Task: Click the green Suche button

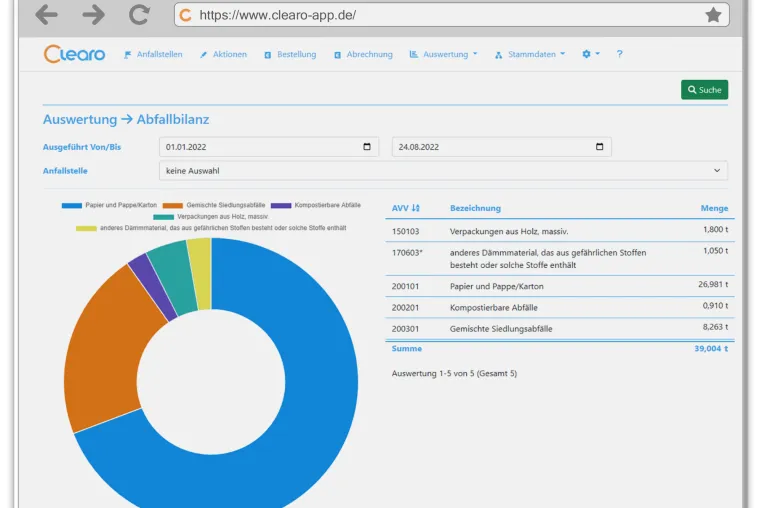Action: tap(704, 90)
